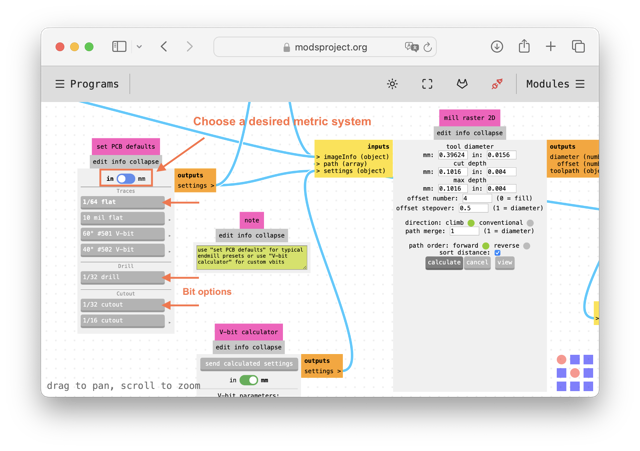Select the conventional direction radio button
The width and height of the screenshot is (640, 451).
(530, 223)
